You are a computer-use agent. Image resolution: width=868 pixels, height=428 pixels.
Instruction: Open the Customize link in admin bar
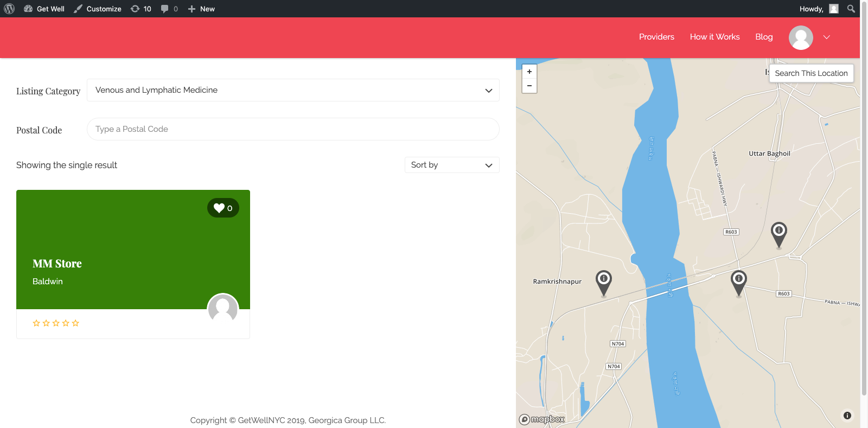click(x=98, y=9)
